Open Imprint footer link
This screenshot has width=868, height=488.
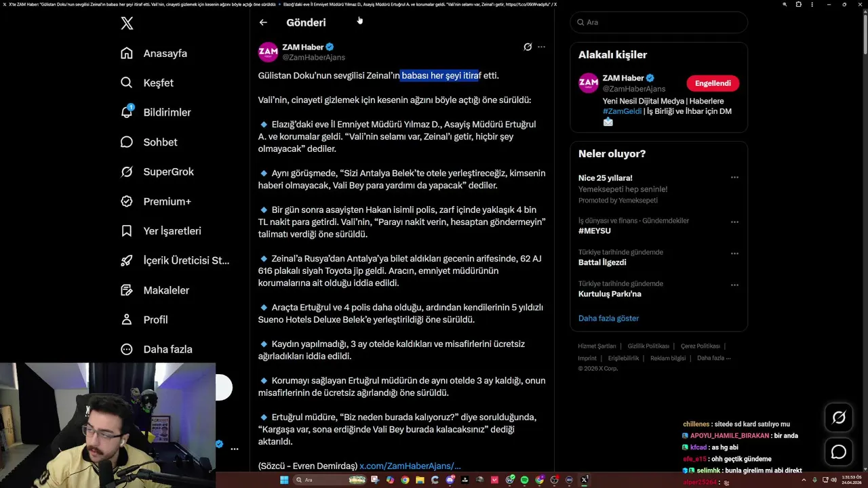pyautogui.click(x=587, y=359)
